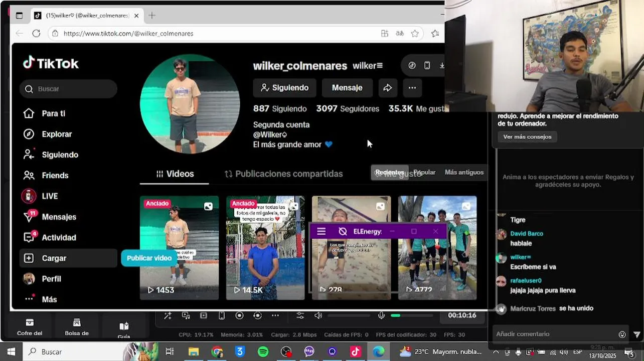This screenshot has height=361, width=644.
Task: Go back in Edge browser
Action: (19, 34)
